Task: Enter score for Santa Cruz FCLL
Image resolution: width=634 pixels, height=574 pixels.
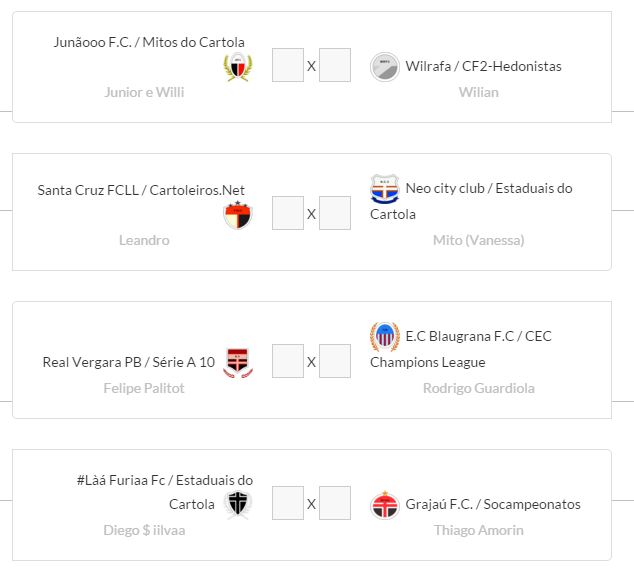Action: pyautogui.click(x=288, y=213)
